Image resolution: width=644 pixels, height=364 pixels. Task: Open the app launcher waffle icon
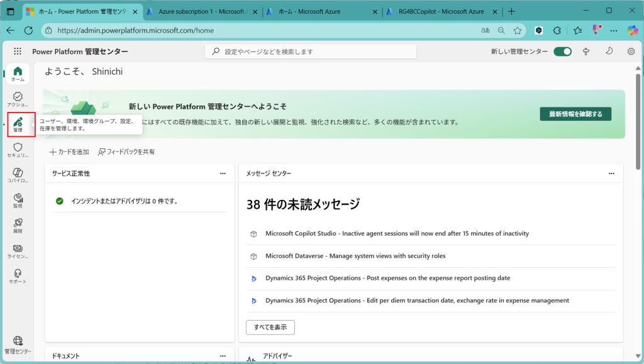pyautogui.click(x=17, y=52)
